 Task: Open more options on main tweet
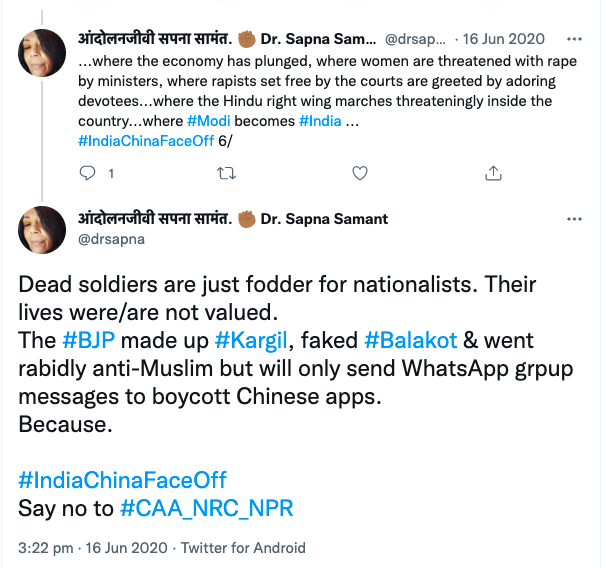574,219
